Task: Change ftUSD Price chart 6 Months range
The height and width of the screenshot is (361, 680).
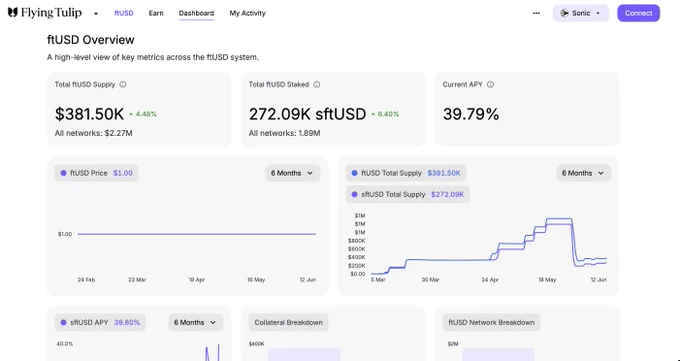Action: [292, 173]
